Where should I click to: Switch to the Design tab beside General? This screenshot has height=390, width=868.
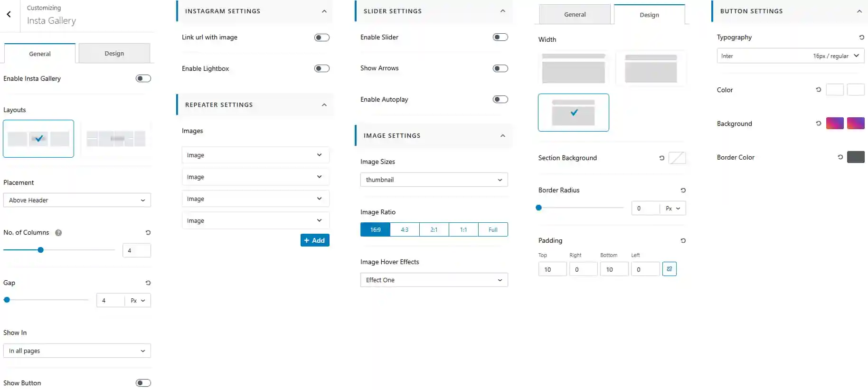point(114,53)
